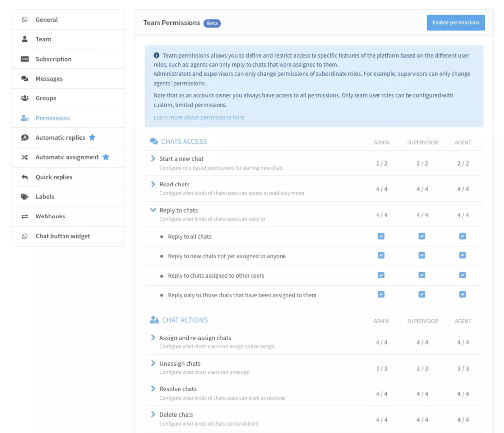The image size is (504, 433).
Task: Collapse the Reply to chats section
Action: 153,210
